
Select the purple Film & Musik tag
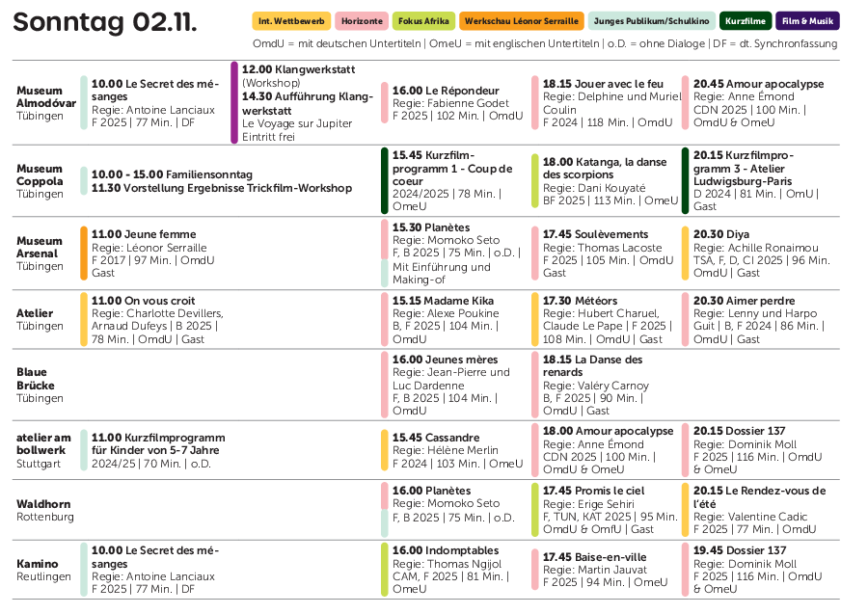coord(806,20)
